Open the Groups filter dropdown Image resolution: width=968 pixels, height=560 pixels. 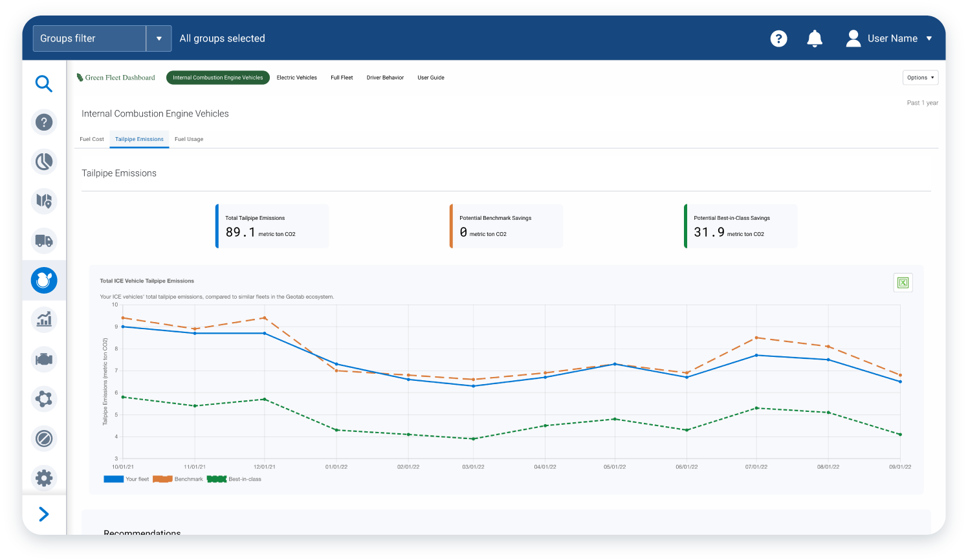point(159,38)
